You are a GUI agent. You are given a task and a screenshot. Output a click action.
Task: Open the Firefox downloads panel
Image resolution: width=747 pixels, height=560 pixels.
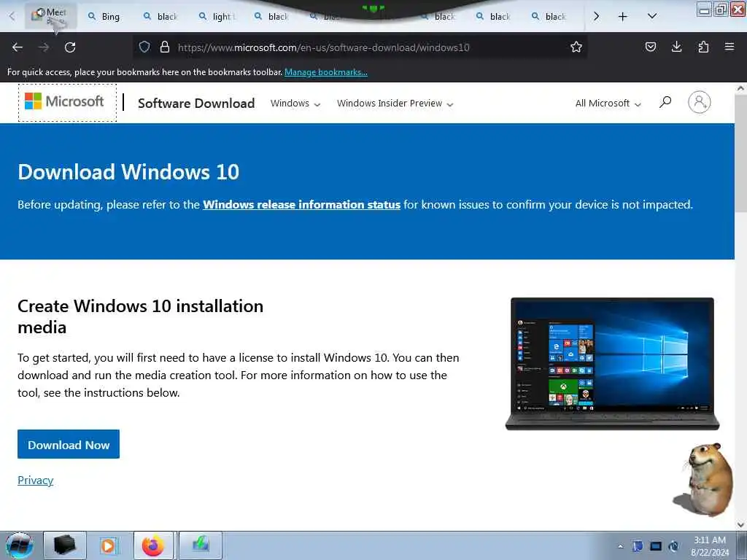click(x=676, y=47)
